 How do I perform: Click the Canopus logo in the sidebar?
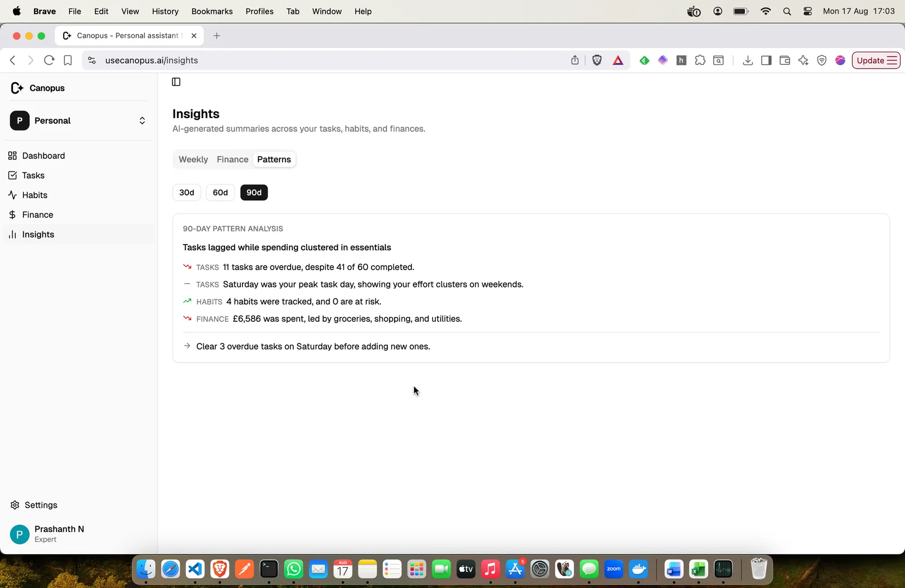(x=17, y=88)
